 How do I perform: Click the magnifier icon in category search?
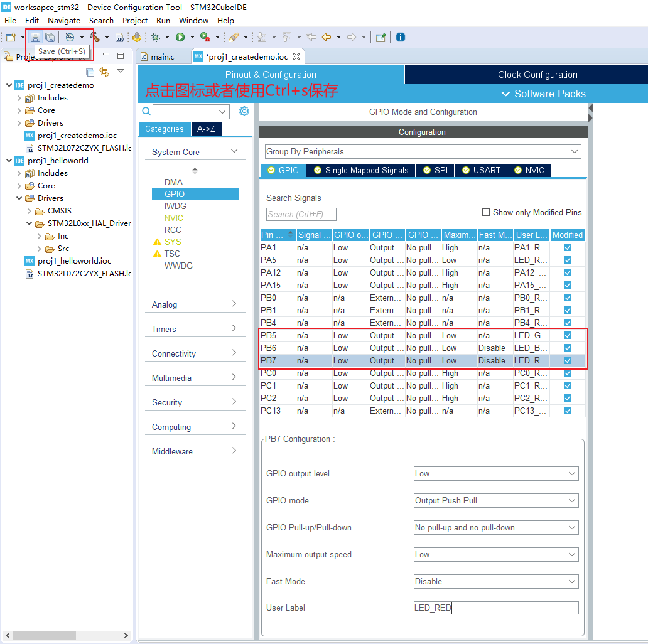146,111
